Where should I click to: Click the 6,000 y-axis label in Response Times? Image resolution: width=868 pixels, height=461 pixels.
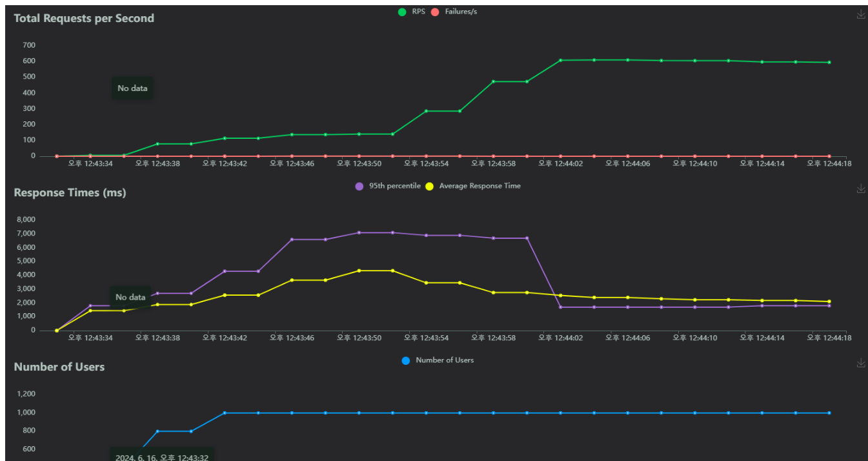pos(25,247)
